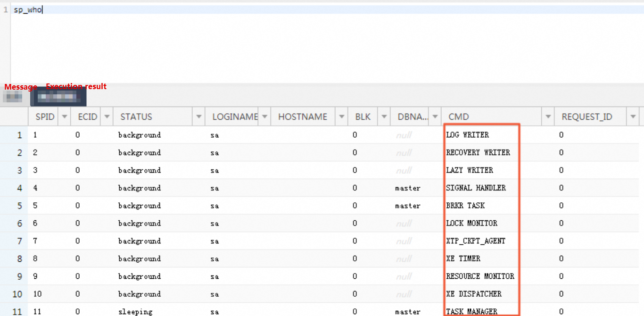644x316 pixels.
Task: Select the LAZY WRITER cell
Action: (498, 170)
